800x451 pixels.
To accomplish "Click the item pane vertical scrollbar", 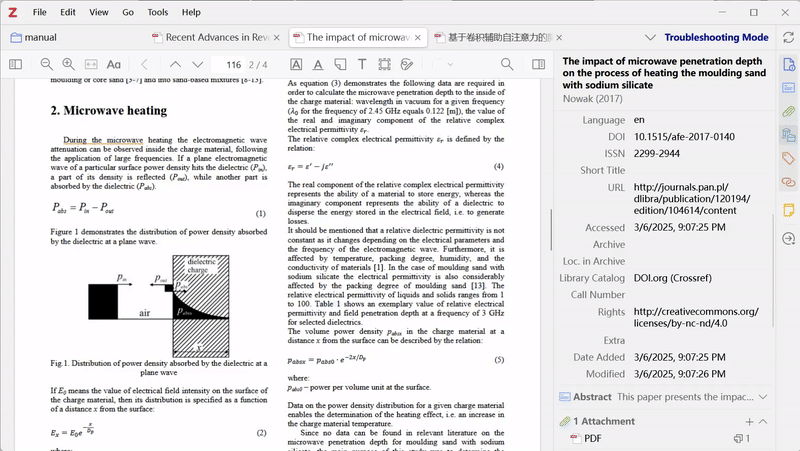I will pyautogui.click(x=773, y=270).
